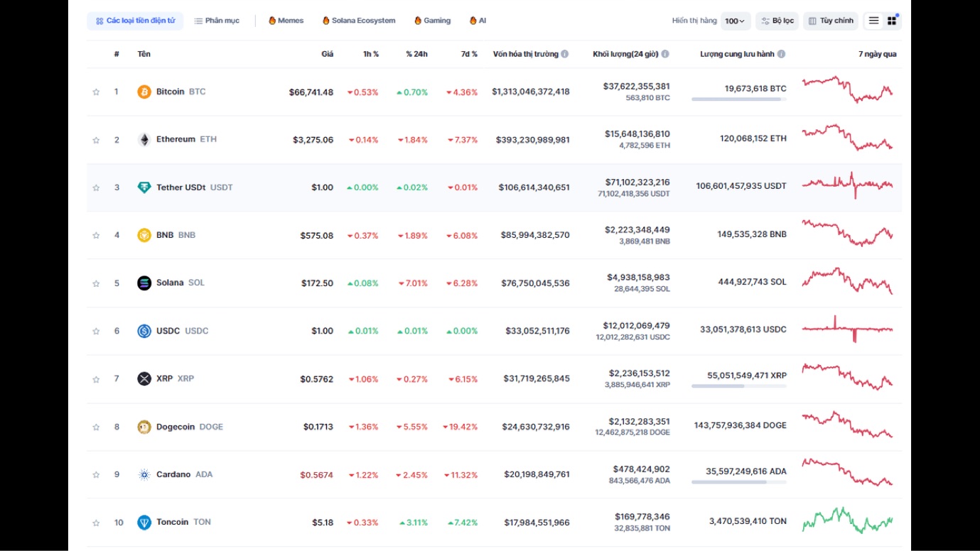The height and width of the screenshot is (551, 980).
Task: Click info icon beside Vốn hóa thị trường
Action: tap(565, 54)
